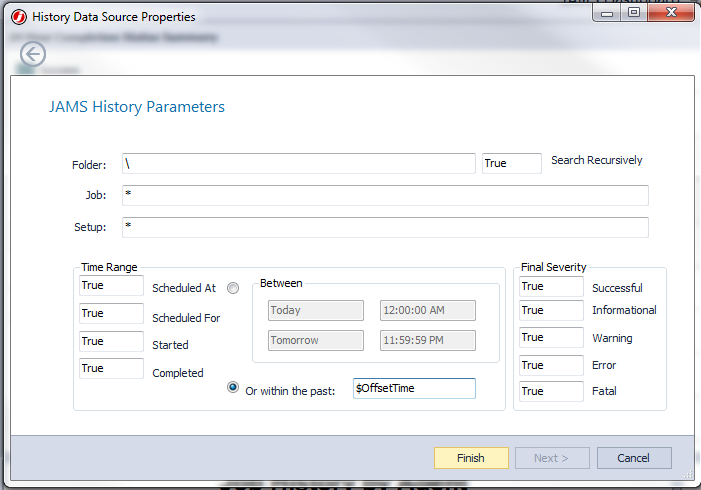Select the Between time range radio button
The height and width of the screenshot is (490, 701).
coord(233,288)
